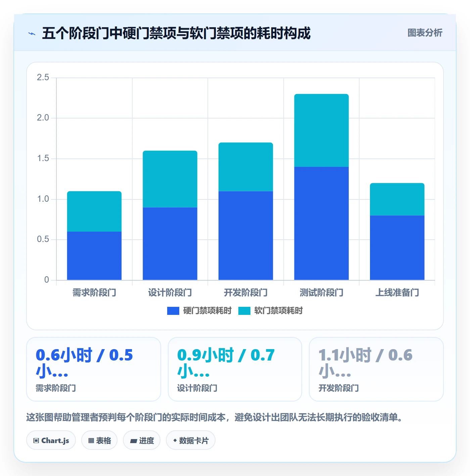
Task: Click the dark blue bar for 开发阶段门
Action: (x=246, y=236)
